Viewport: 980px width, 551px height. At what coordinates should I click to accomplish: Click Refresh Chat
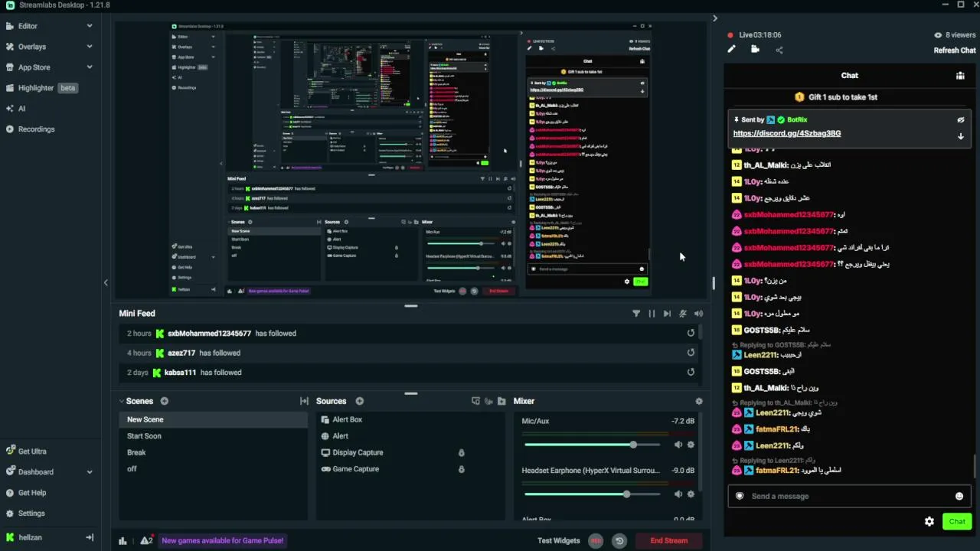tap(954, 51)
